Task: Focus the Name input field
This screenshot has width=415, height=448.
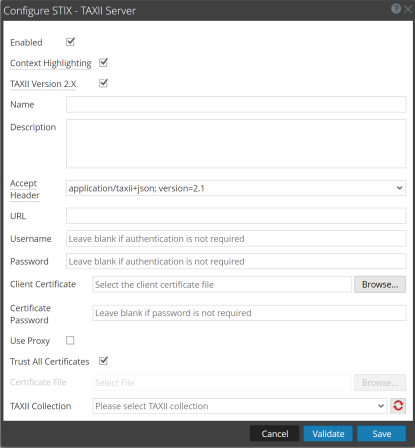Action: coord(236,105)
